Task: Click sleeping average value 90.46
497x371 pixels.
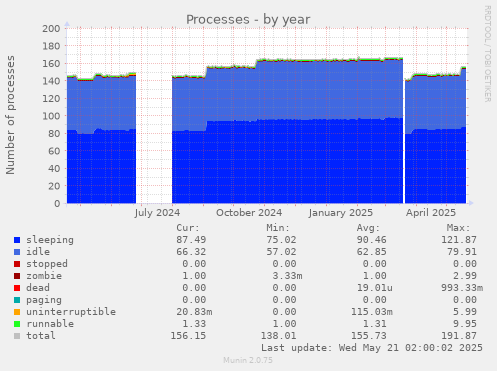Action: (372, 240)
